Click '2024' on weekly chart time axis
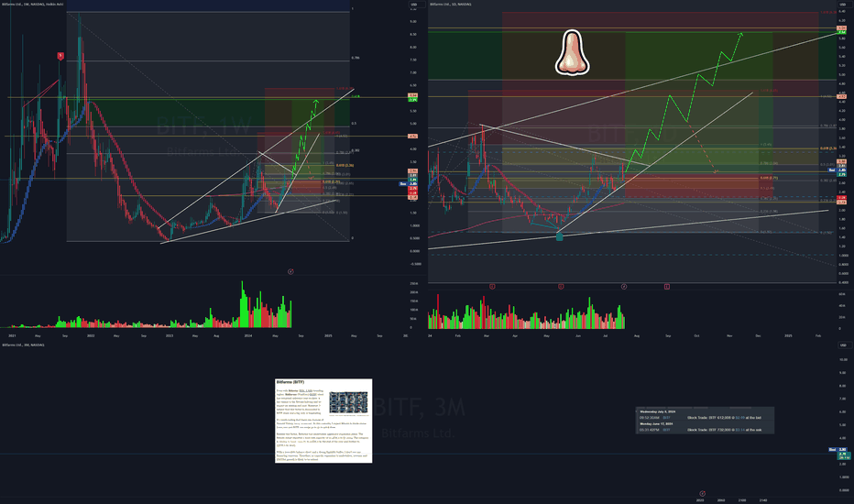This screenshot has width=854, height=504. click(248, 335)
